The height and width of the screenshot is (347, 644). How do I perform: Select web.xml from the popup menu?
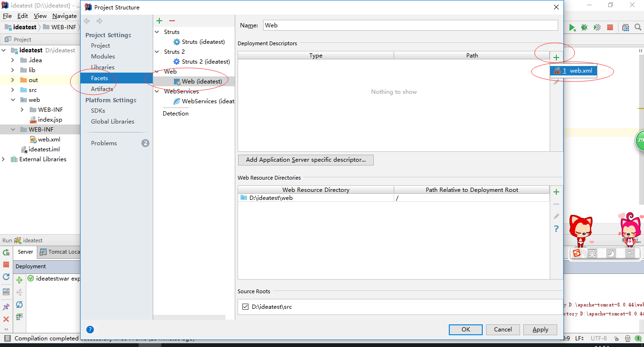(574, 71)
